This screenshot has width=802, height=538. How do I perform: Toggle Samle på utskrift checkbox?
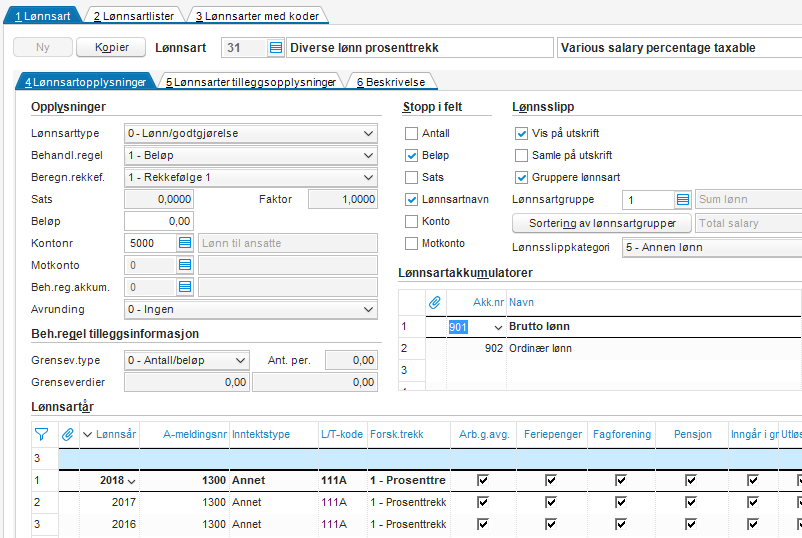click(521, 155)
